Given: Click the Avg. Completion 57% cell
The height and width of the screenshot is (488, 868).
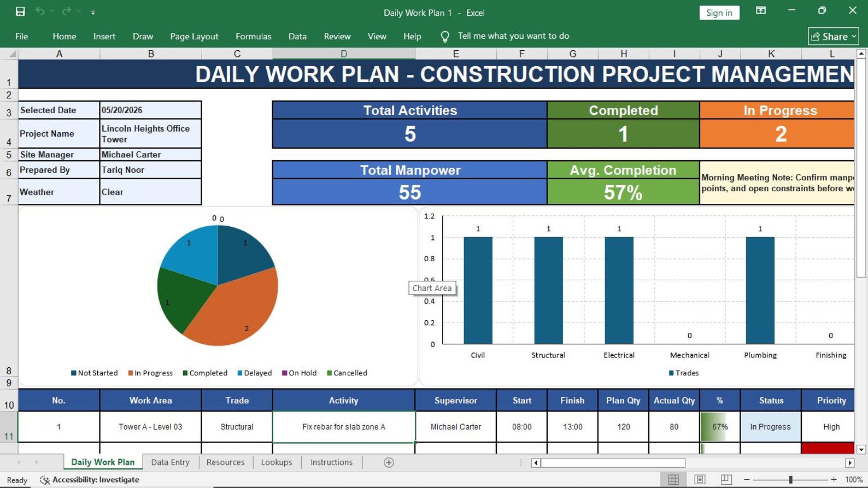Looking at the screenshot, I should coord(623,192).
